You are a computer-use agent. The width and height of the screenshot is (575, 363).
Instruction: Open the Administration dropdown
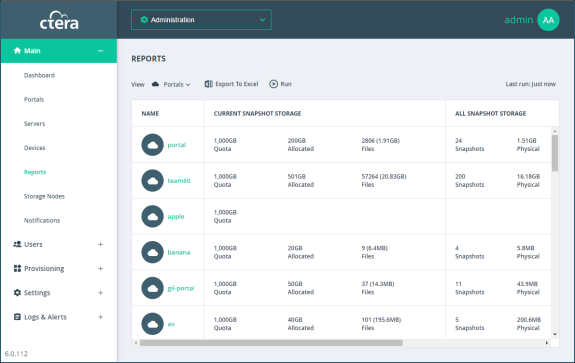pos(201,20)
